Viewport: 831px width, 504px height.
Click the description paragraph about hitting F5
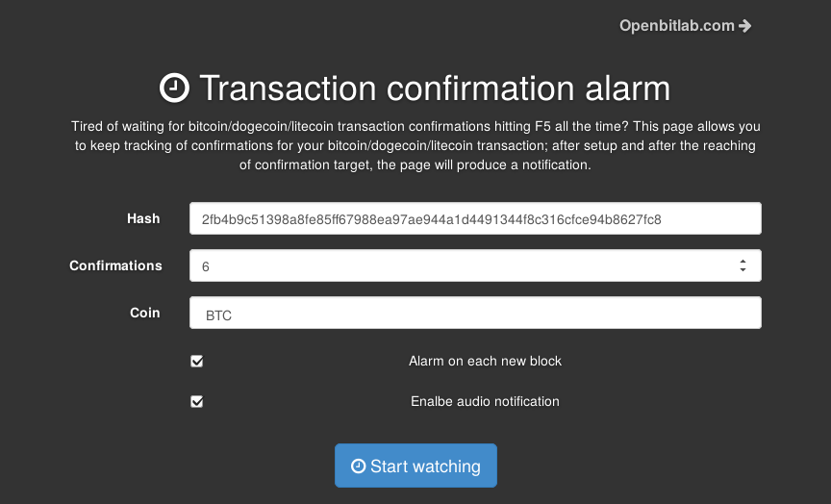point(415,146)
